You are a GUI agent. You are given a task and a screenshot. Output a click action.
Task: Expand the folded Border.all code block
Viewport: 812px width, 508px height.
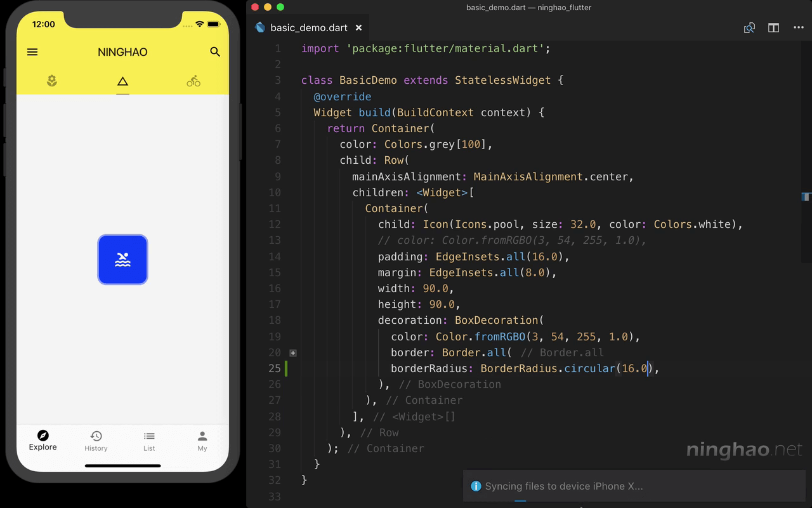[x=293, y=352]
